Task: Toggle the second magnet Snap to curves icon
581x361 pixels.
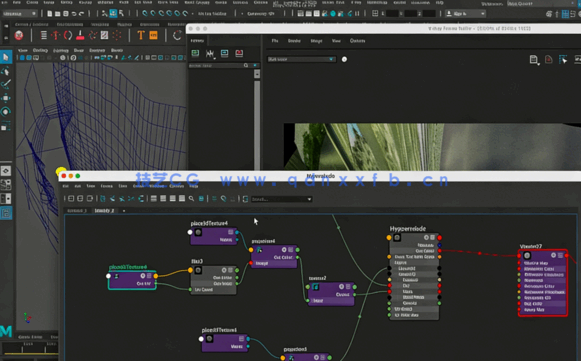Action: (x=153, y=14)
